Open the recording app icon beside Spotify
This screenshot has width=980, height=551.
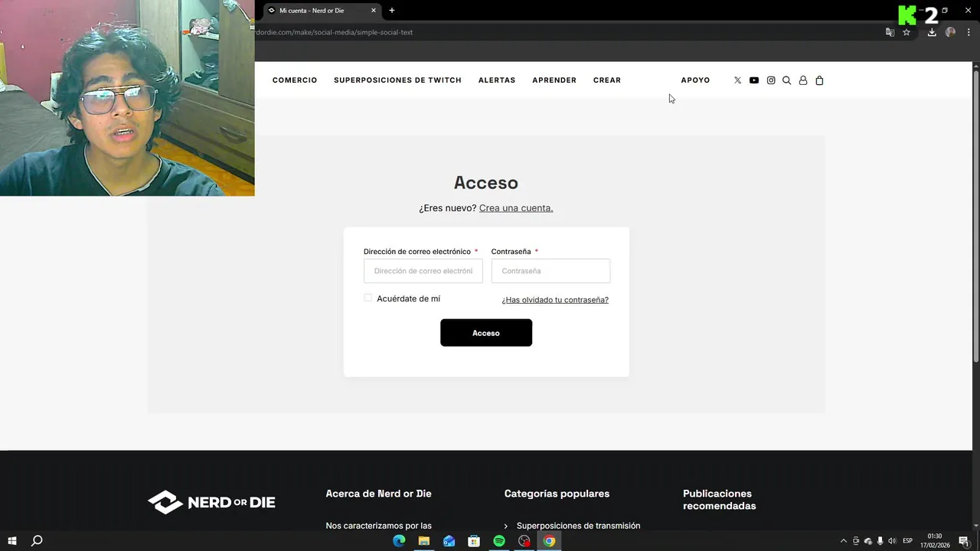pos(524,541)
